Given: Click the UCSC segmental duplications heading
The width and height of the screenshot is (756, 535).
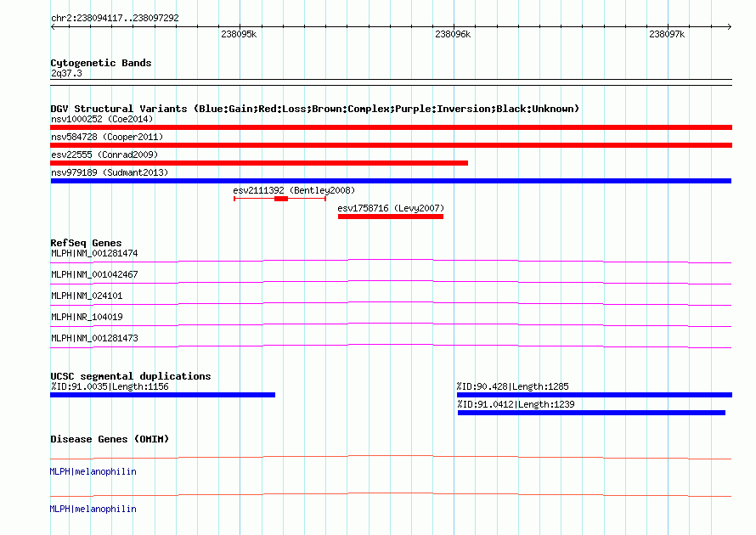Looking at the screenshot, I should pos(131,376).
